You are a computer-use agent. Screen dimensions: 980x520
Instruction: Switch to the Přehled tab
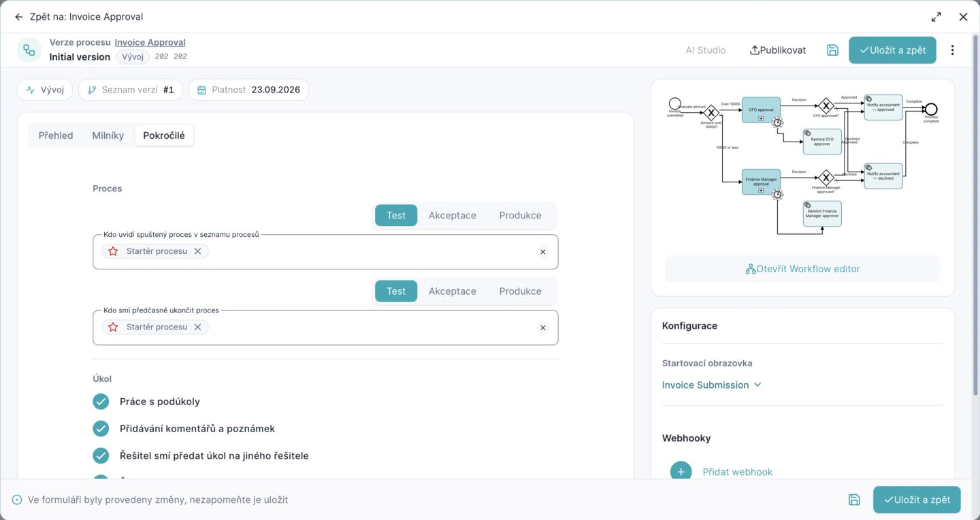tap(56, 135)
